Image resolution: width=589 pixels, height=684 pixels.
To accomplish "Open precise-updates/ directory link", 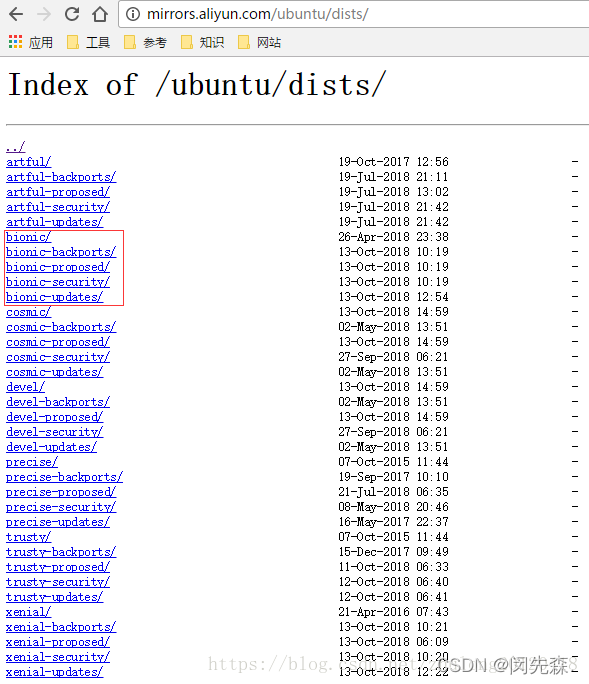I will click(x=58, y=522).
